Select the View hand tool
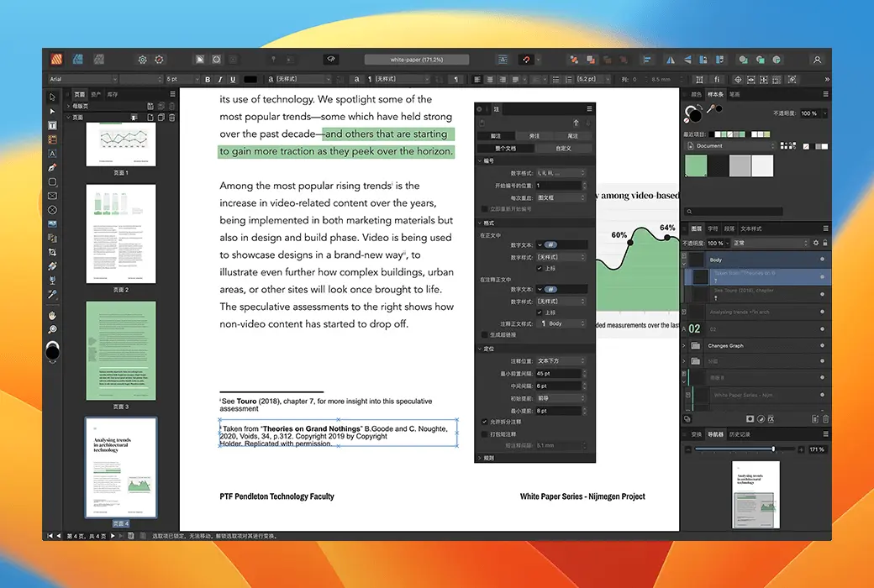The image size is (874, 588). point(52,316)
